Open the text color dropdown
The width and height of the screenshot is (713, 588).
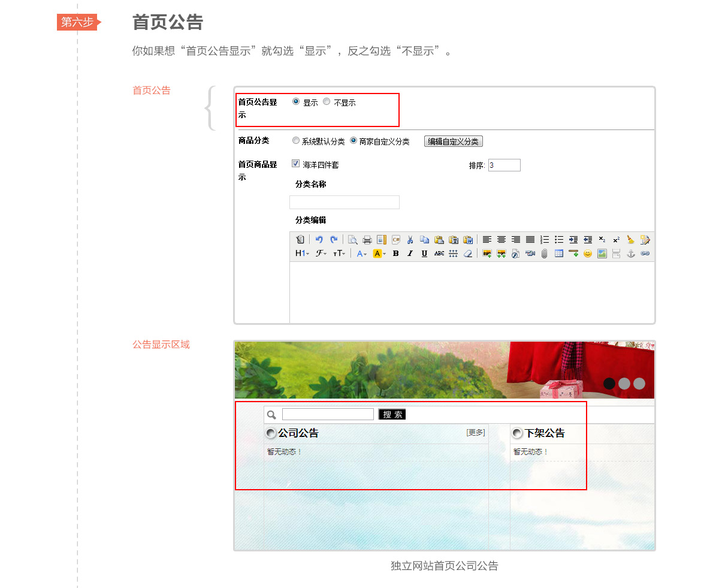click(x=362, y=254)
